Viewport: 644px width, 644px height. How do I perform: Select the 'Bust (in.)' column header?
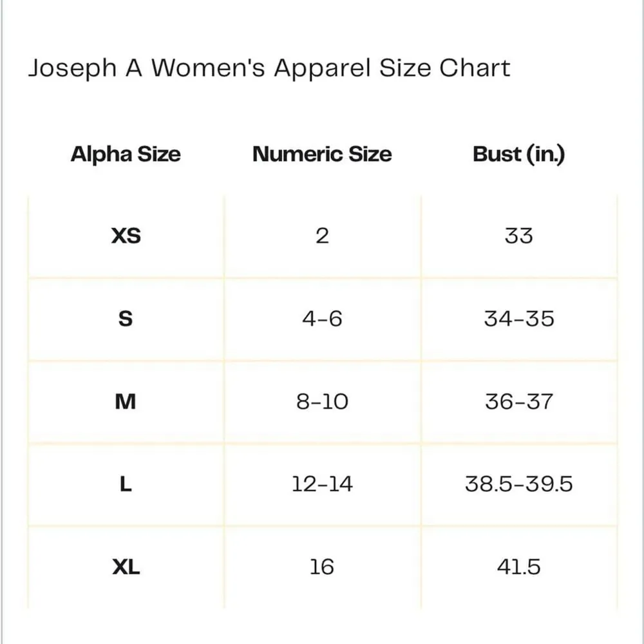(x=518, y=155)
